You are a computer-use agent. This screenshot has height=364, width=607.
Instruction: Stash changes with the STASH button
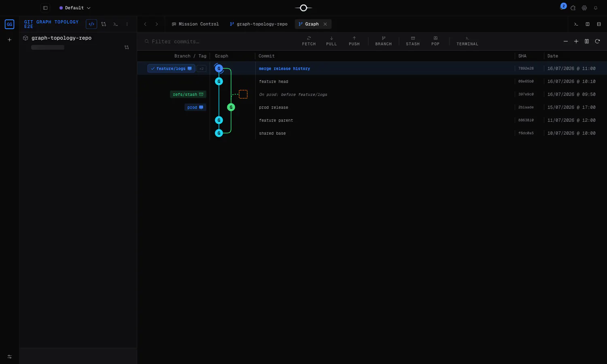pyautogui.click(x=413, y=41)
